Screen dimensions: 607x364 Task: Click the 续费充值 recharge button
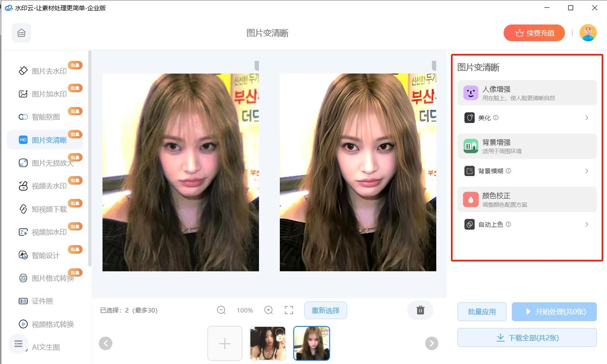[534, 33]
